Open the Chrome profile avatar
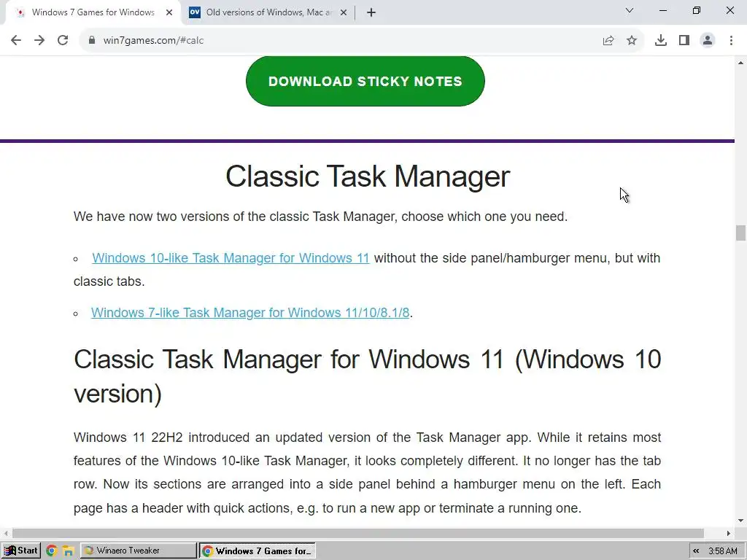747x560 pixels. (708, 41)
